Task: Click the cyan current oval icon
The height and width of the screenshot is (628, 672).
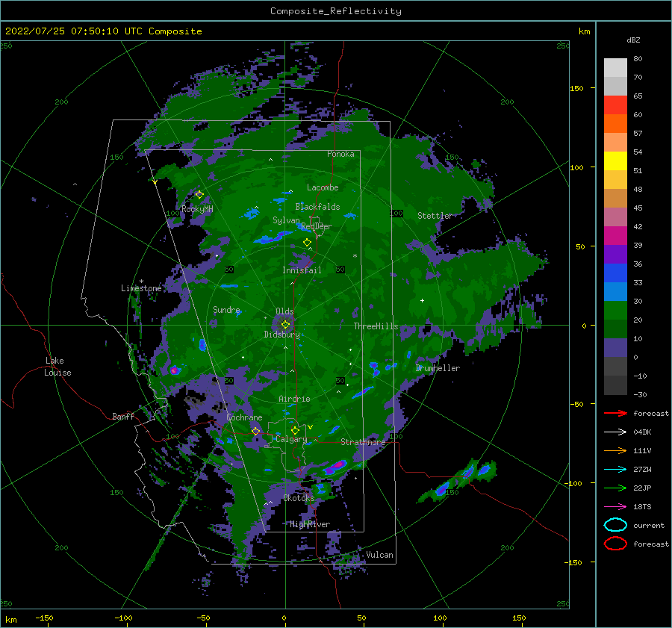Action: (x=615, y=525)
